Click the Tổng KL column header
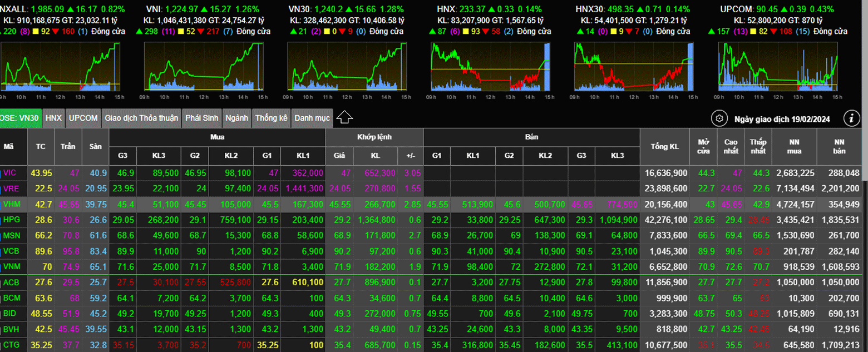 665,147
